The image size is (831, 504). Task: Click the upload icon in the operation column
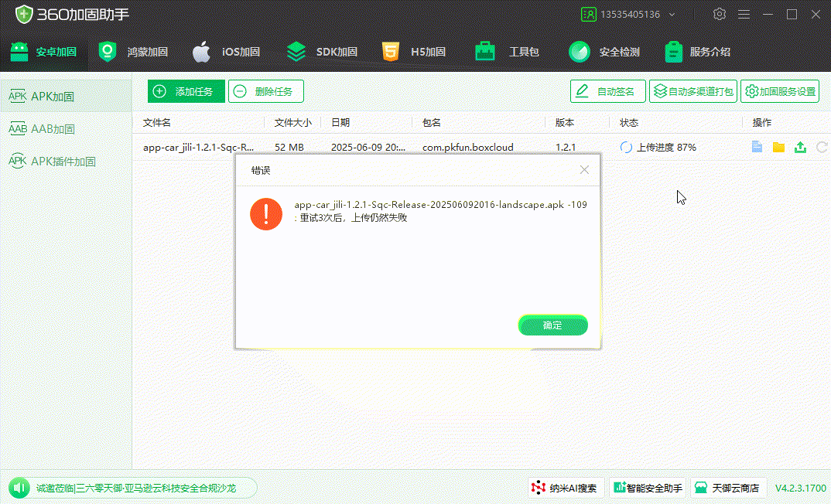pos(801,147)
